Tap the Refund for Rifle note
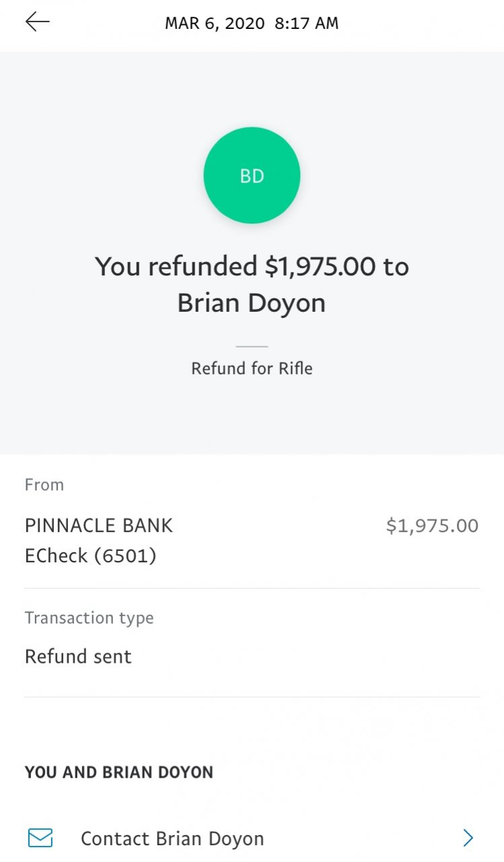The height and width of the screenshot is (862, 504). 252,368
